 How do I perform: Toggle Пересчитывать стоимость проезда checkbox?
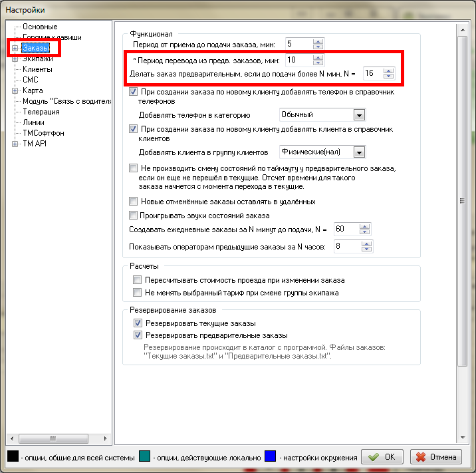pos(138,280)
